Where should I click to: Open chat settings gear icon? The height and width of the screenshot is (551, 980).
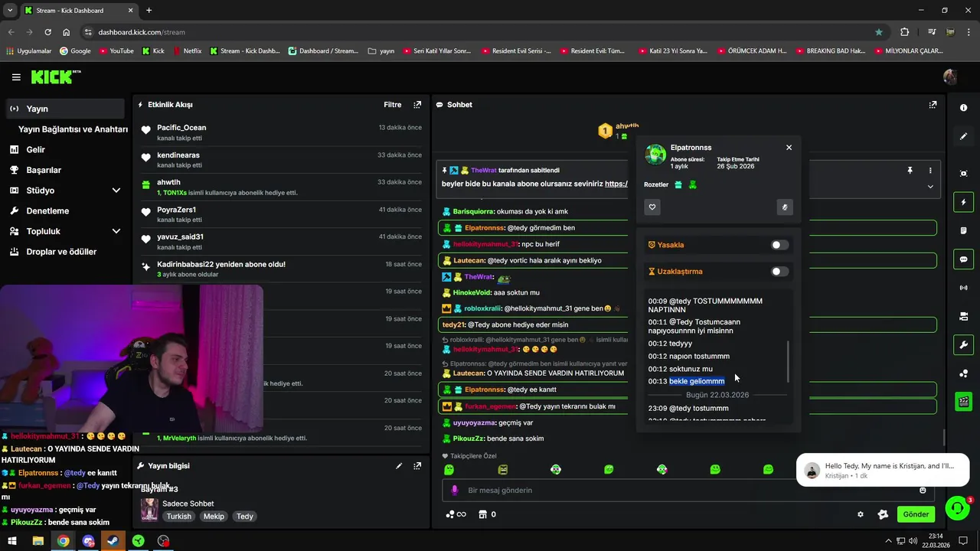pos(861,514)
